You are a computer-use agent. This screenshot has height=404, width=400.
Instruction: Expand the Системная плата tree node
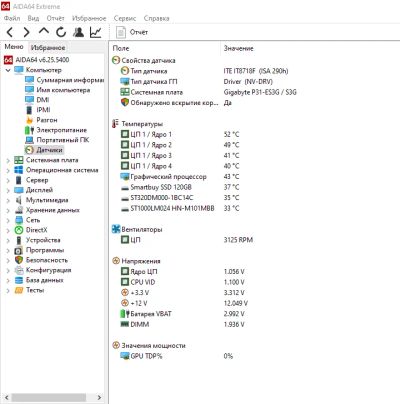point(8,160)
